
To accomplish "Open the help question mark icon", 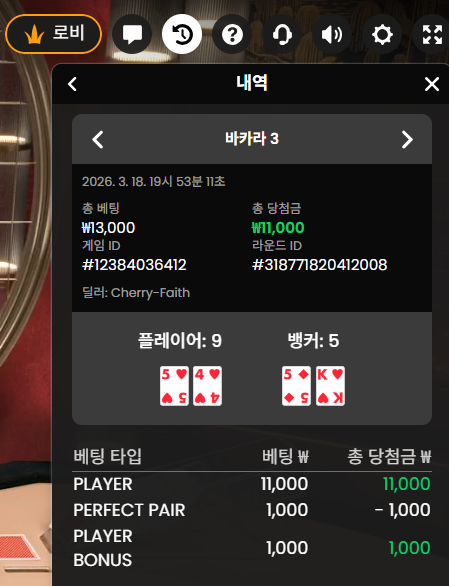I will coord(232,34).
